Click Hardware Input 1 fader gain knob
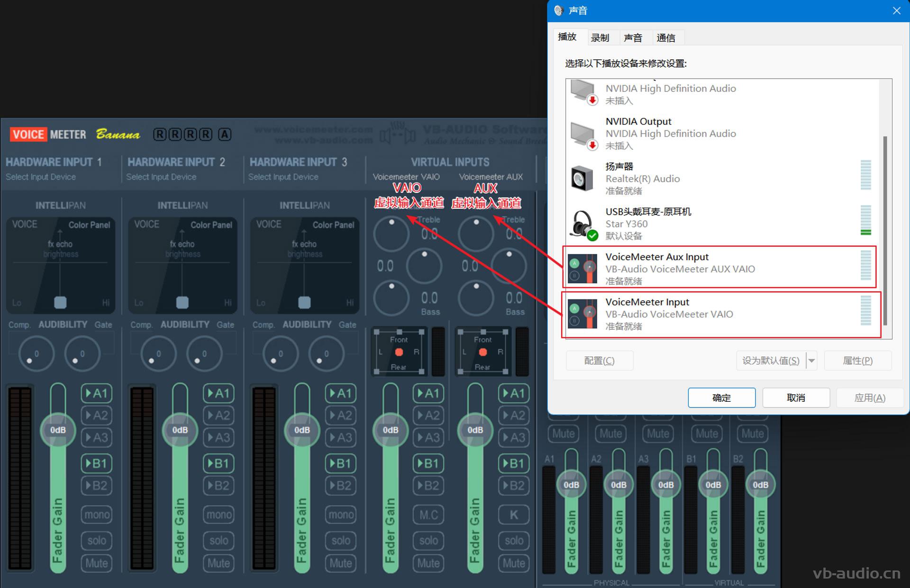Image resolution: width=910 pixels, height=588 pixels. pos(58,430)
